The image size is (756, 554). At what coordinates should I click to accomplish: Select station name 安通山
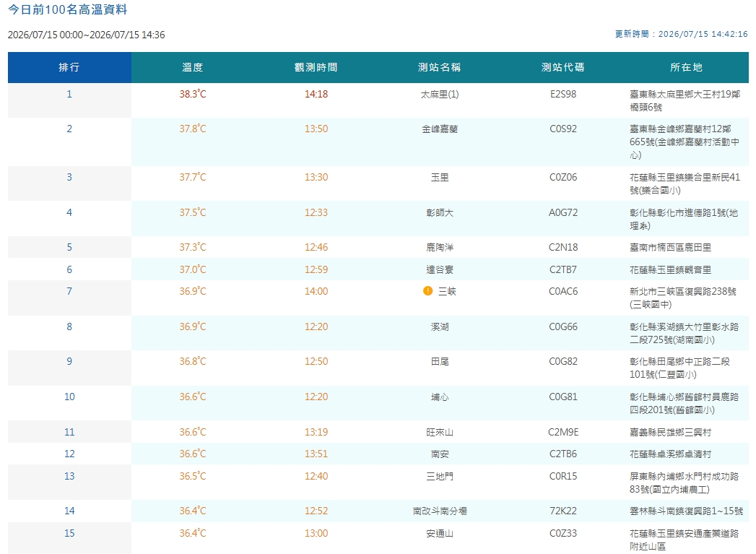click(x=440, y=533)
